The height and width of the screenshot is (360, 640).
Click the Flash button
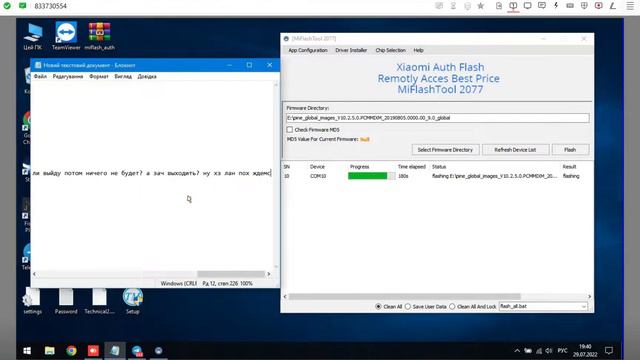tap(570, 150)
